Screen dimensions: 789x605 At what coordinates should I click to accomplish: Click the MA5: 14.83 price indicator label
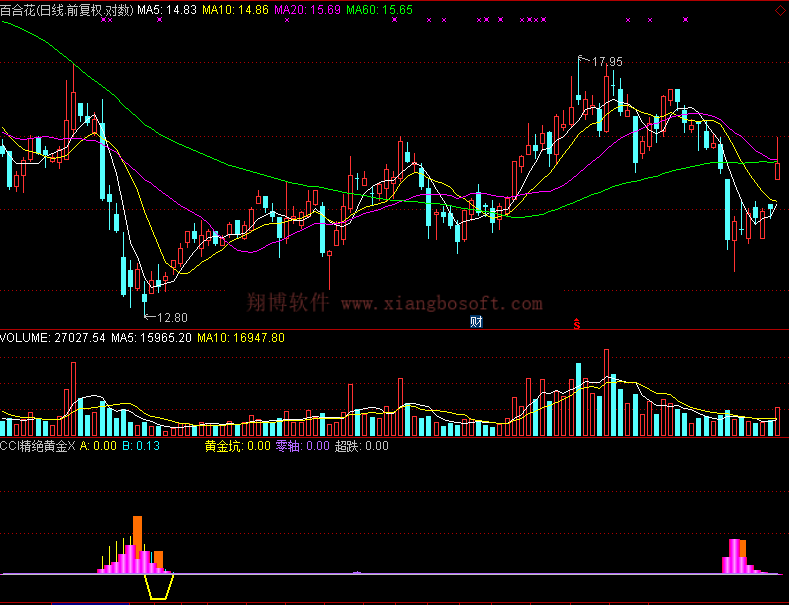tap(167, 10)
